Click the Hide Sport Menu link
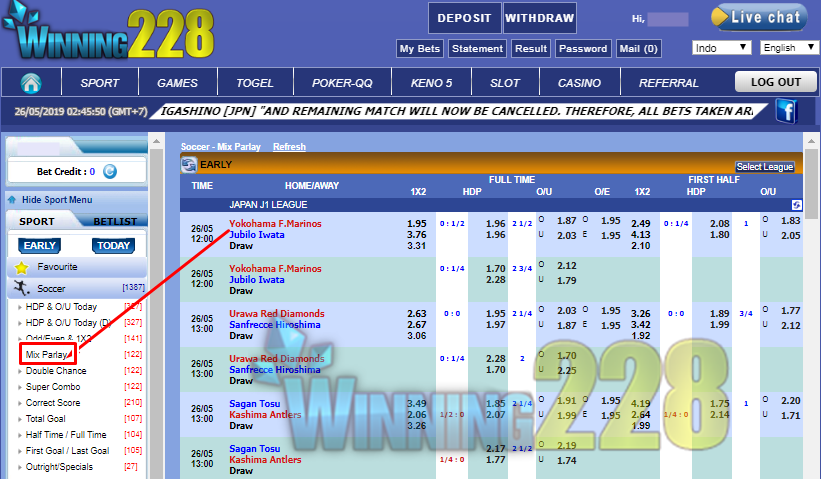821x479 pixels. coord(57,200)
